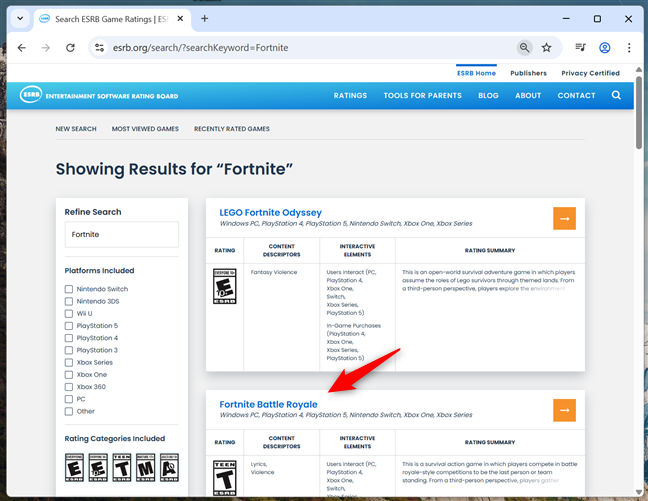Click the ESRB logo in header
The width and height of the screenshot is (648, 501).
tap(31, 95)
